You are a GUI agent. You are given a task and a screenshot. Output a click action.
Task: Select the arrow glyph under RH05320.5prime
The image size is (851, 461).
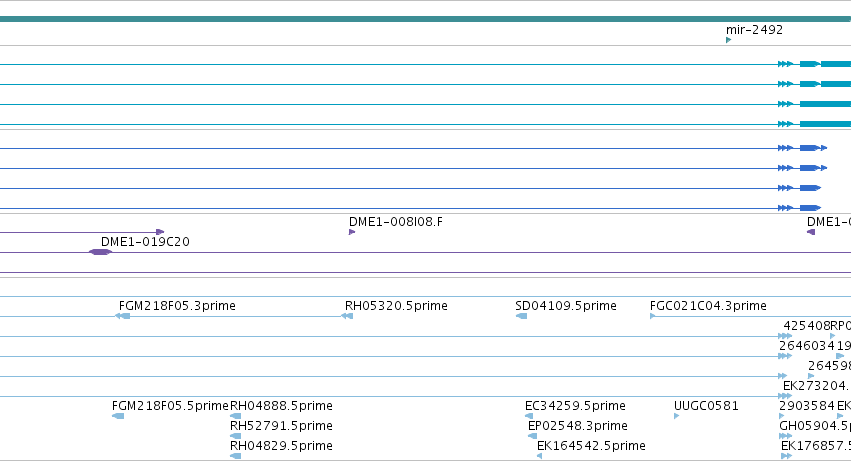tap(347, 316)
